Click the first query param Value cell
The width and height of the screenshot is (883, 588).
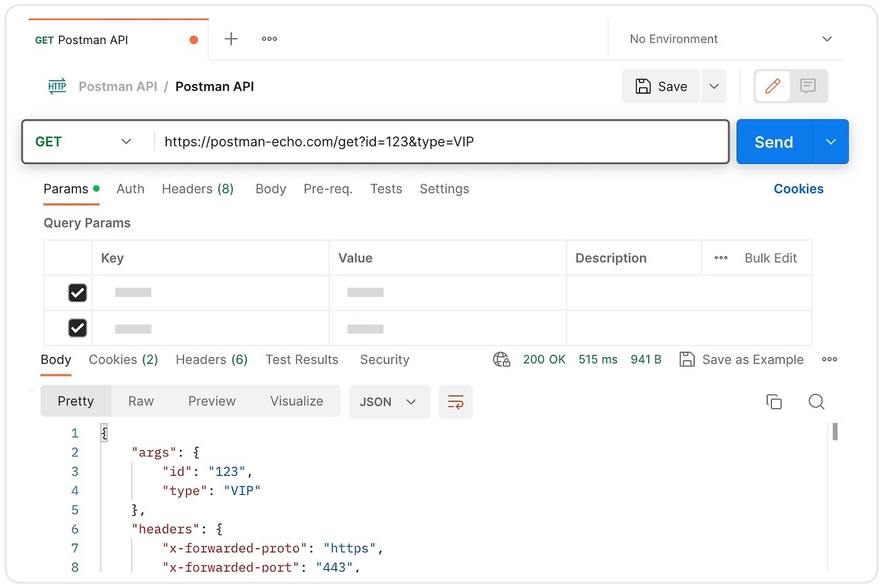448,292
